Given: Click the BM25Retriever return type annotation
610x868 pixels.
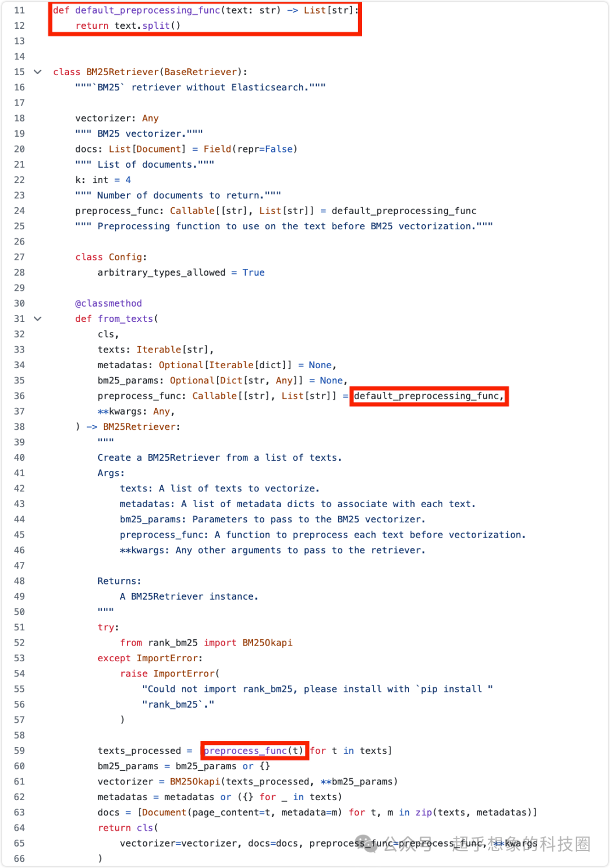Looking at the screenshot, I should coord(140,427).
